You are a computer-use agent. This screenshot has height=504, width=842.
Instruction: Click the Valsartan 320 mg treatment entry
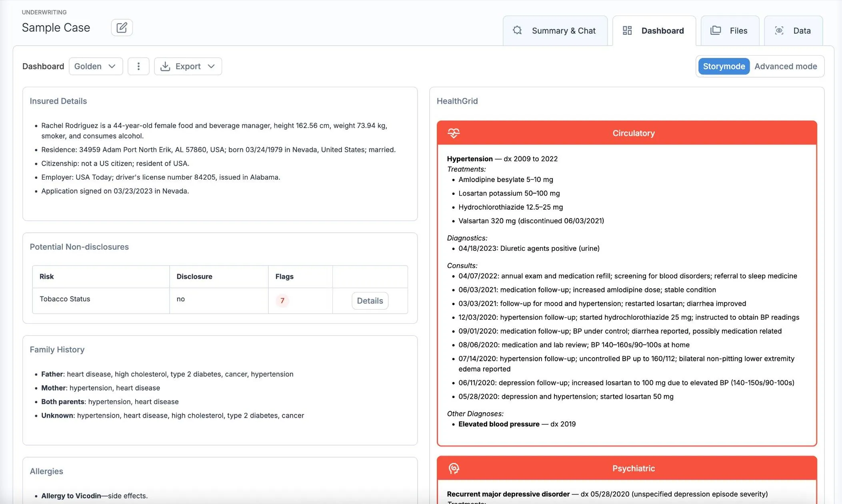pos(531,221)
